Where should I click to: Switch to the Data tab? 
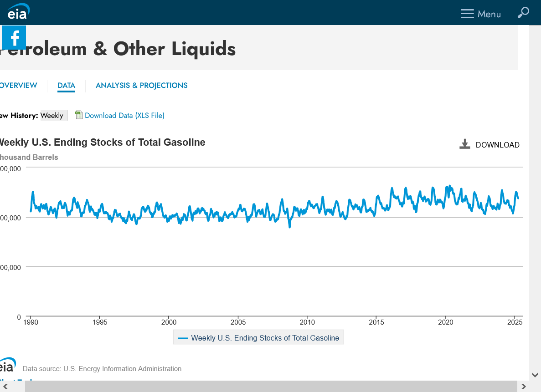pyautogui.click(x=66, y=86)
